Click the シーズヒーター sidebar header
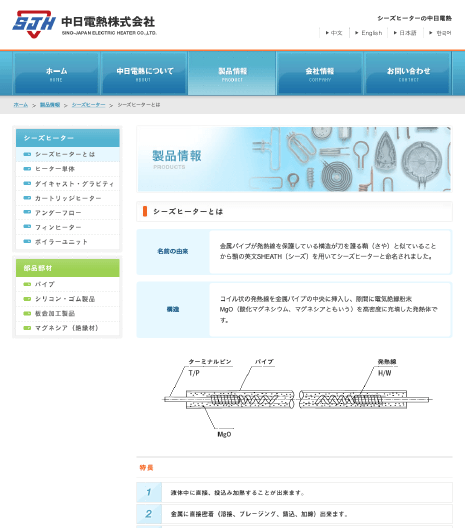 point(68,138)
